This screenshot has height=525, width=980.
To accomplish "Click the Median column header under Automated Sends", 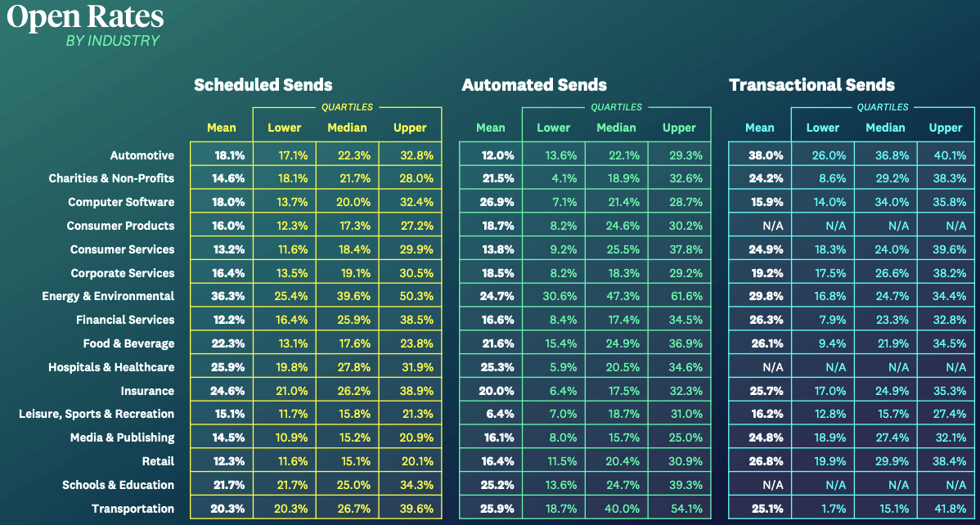I will coord(616,128).
